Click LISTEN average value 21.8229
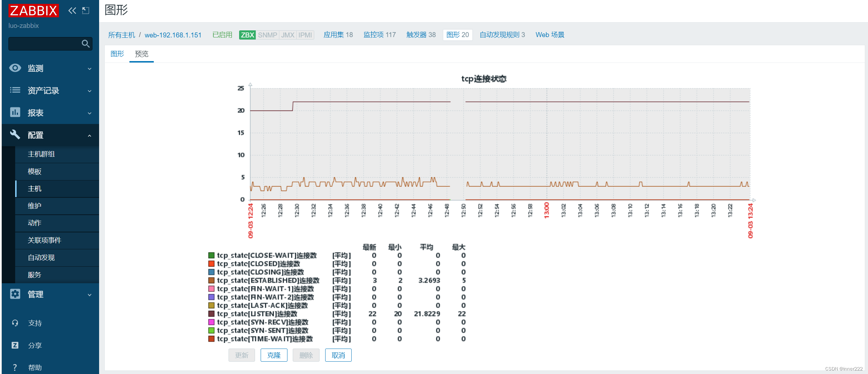 click(427, 314)
